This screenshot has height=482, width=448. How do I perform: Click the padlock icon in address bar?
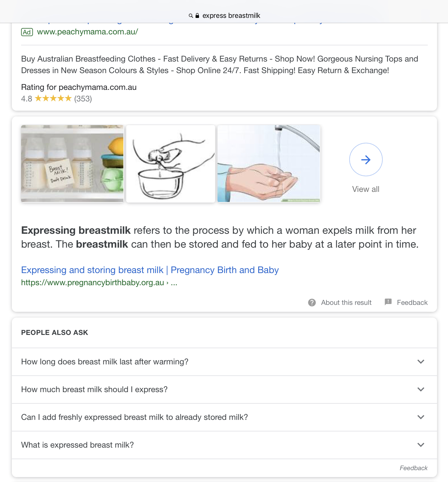pos(197,16)
